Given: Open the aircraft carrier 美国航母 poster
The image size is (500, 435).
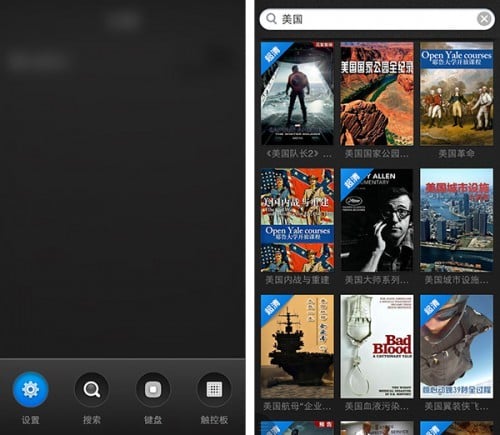Looking at the screenshot, I should (x=297, y=346).
